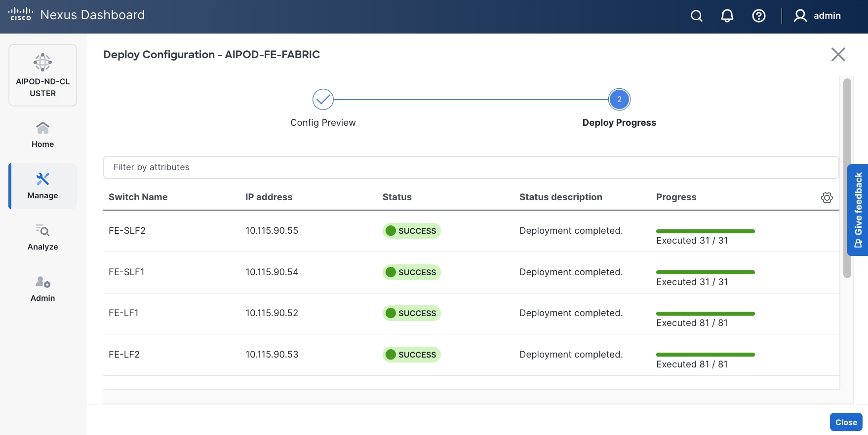Click the Config Preview step checkmark

[323, 100]
